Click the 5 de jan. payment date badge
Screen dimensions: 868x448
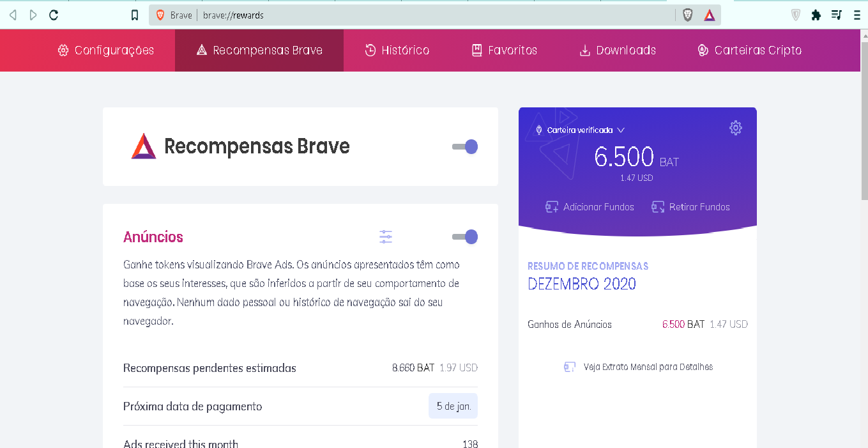453,406
